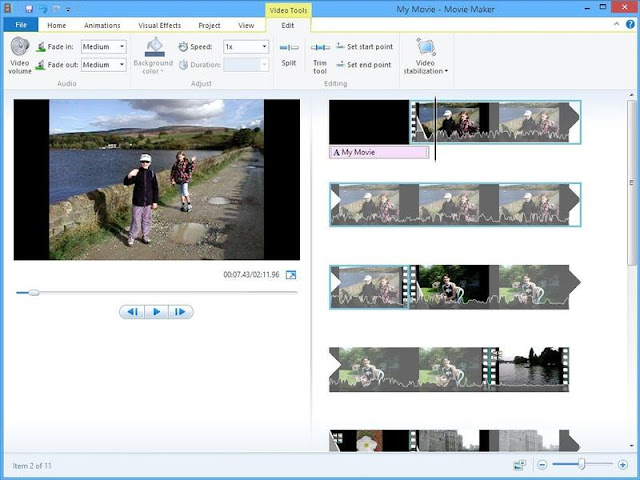
Task: Click the Play button
Action: click(x=156, y=312)
